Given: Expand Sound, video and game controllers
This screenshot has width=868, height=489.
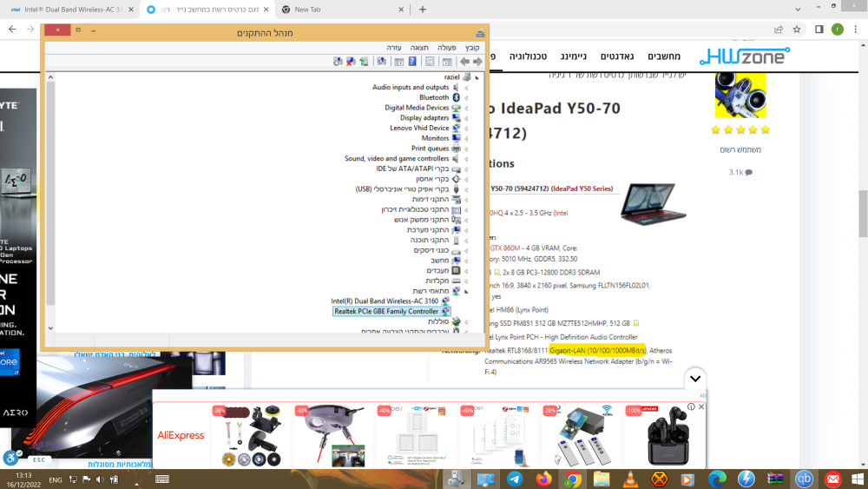Looking at the screenshot, I should point(466,159).
